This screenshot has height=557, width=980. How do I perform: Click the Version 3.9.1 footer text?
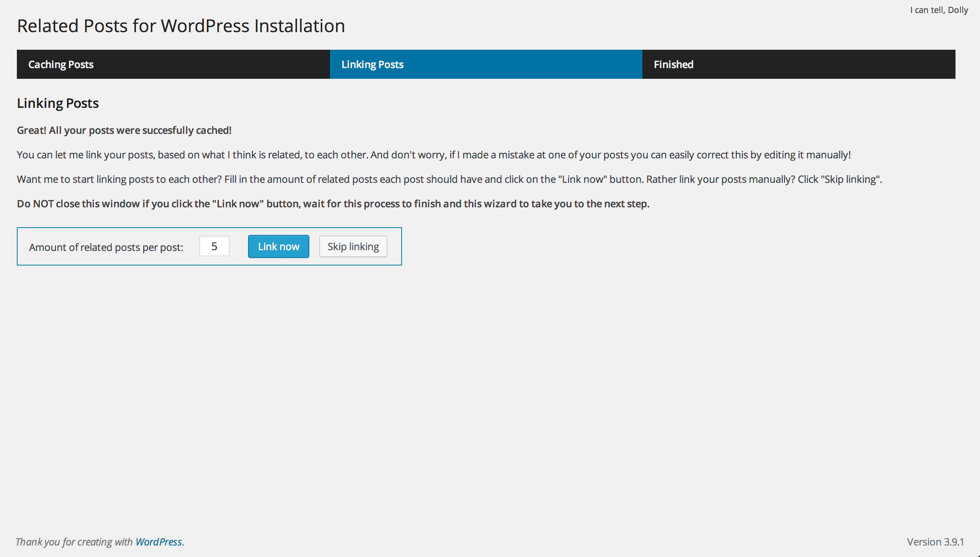[x=935, y=542]
